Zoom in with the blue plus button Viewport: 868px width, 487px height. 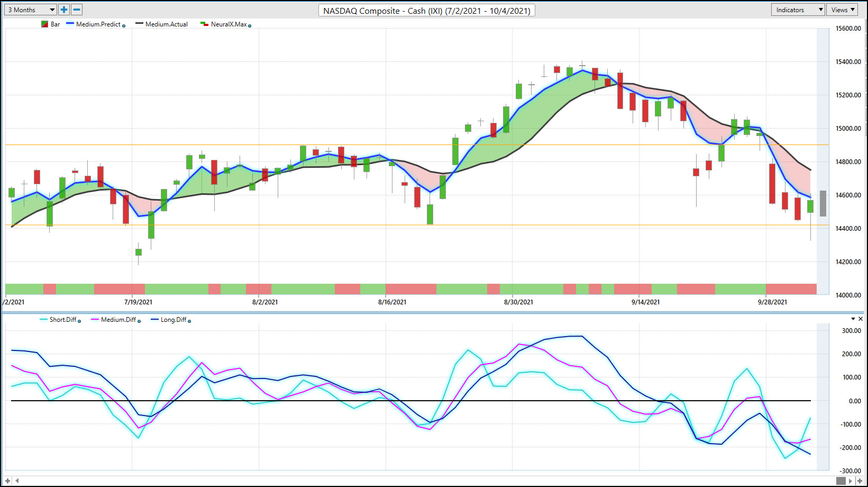click(x=64, y=10)
